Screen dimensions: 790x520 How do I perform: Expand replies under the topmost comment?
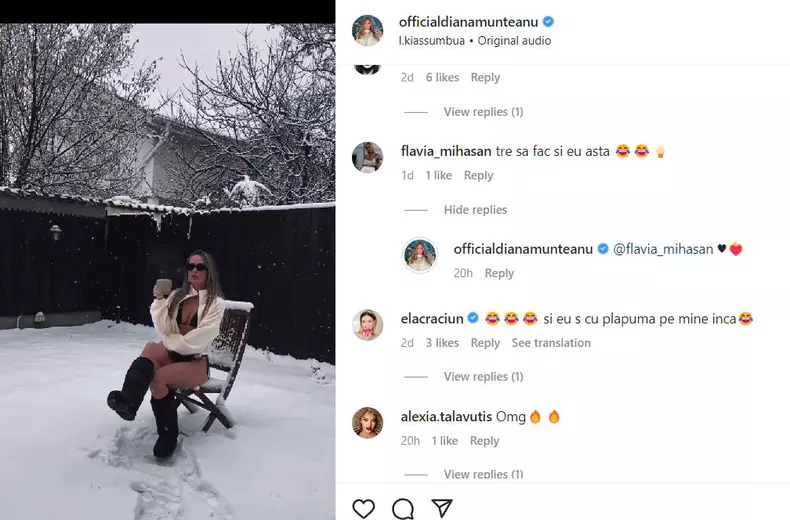(x=483, y=112)
